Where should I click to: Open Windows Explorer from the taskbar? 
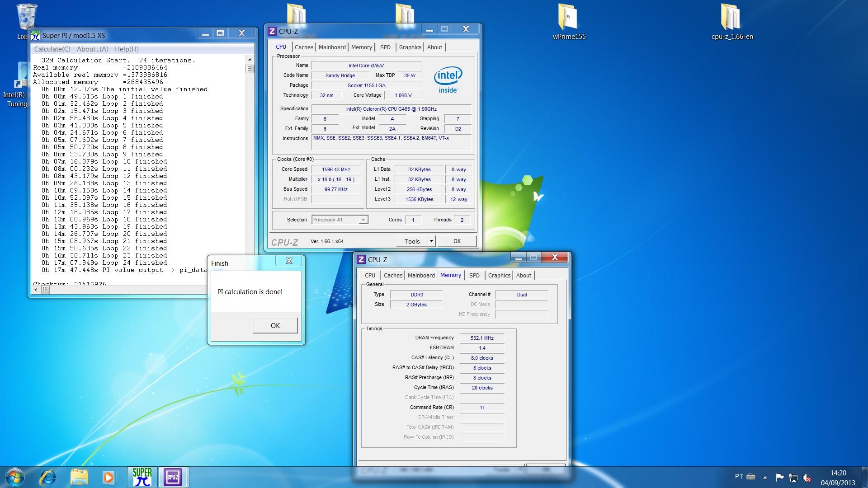[x=79, y=477]
